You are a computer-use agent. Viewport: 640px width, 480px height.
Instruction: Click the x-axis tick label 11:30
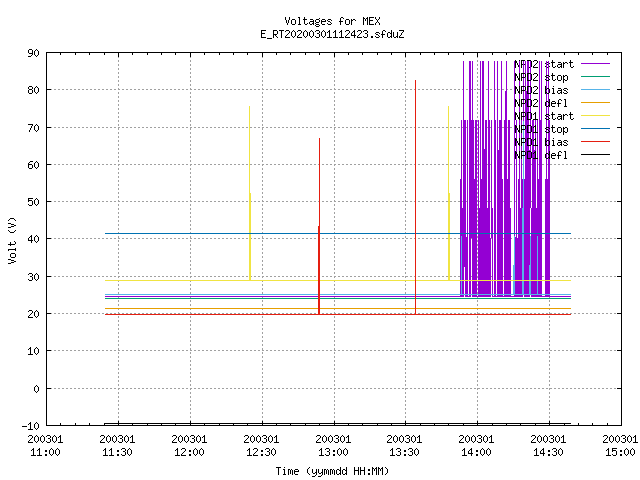tap(117, 452)
